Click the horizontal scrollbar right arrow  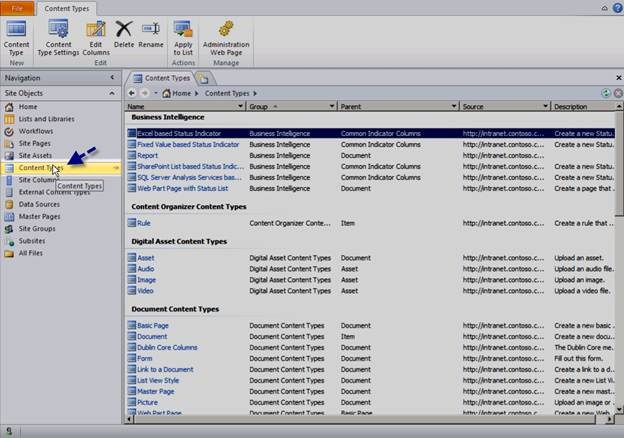609,419
